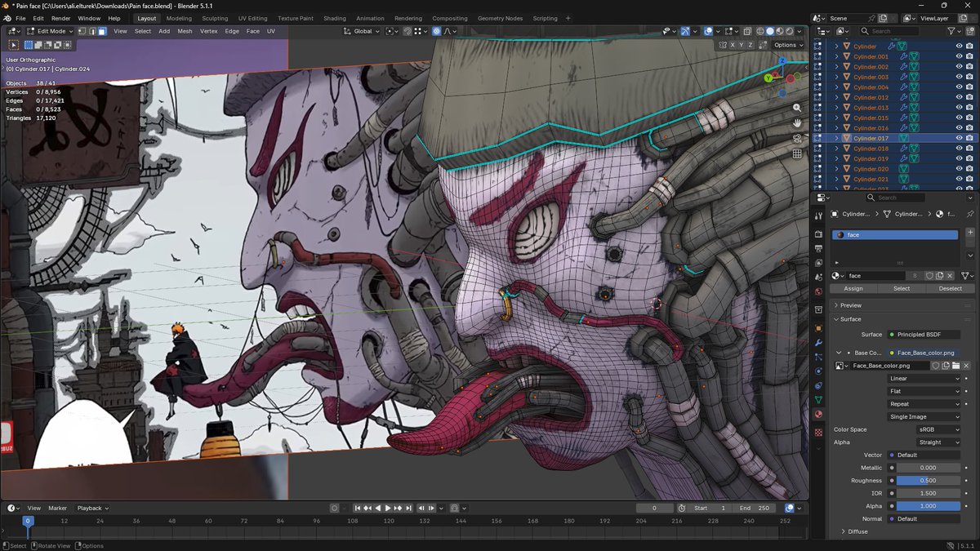Open the View Layer properties tab
The height and width of the screenshot is (551, 980).
pyautogui.click(x=819, y=263)
